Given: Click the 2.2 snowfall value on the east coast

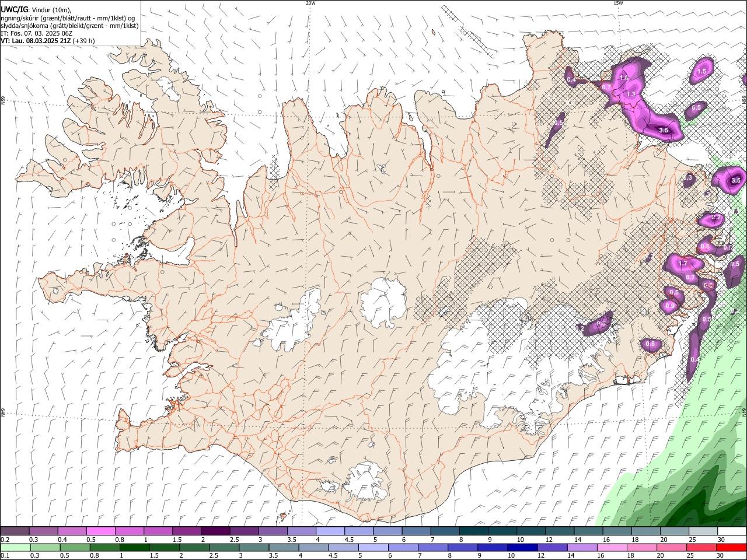Looking at the screenshot, I should coord(717,218).
